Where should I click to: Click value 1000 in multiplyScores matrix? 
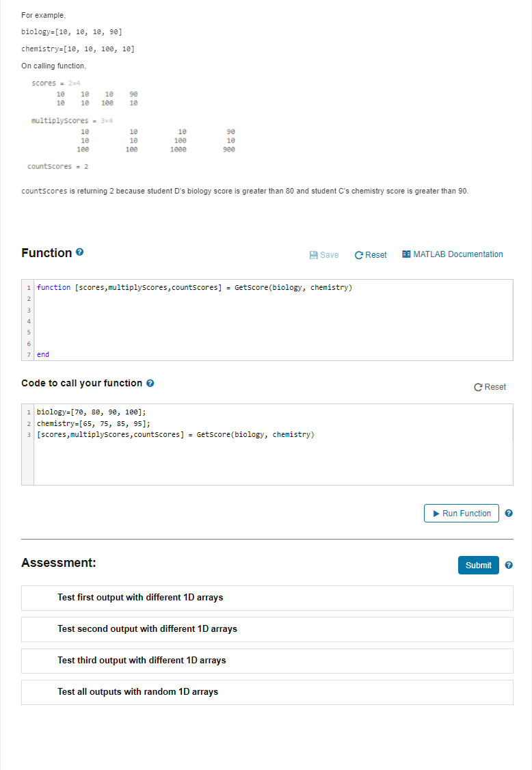click(x=178, y=150)
